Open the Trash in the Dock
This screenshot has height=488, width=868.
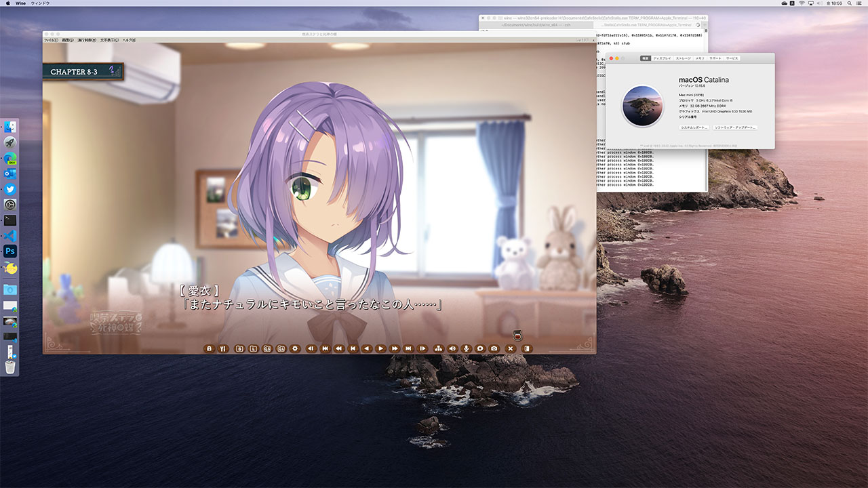coord(10,367)
